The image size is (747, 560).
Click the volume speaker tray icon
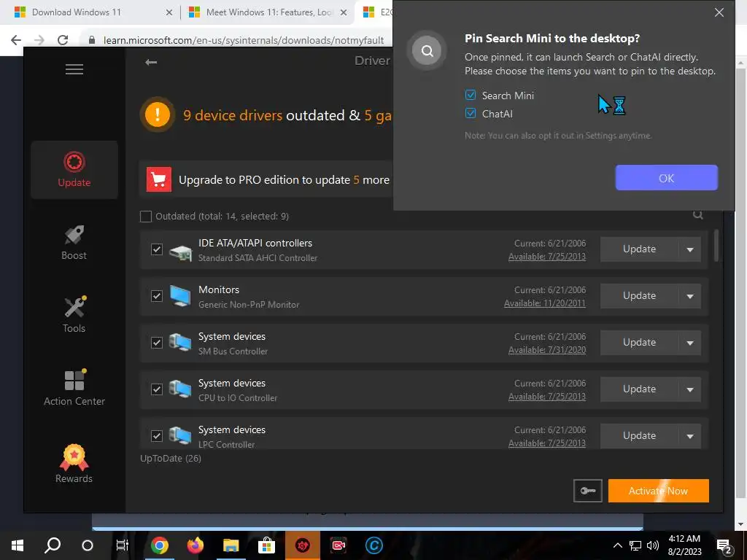653,545
